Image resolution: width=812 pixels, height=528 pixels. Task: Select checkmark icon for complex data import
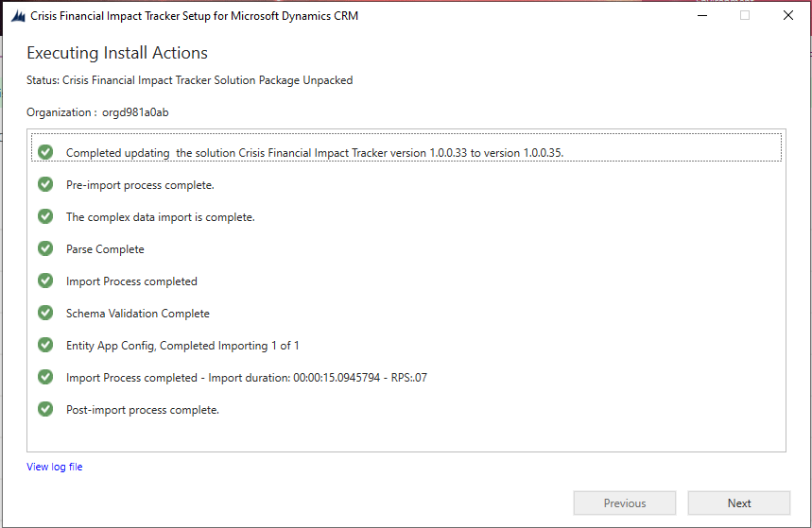coord(45,216)
